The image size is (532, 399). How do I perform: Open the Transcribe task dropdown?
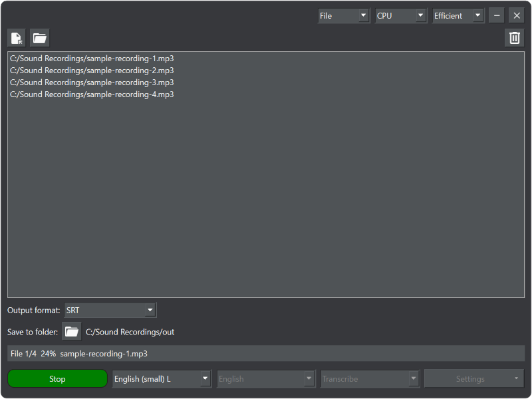point(370,378)
